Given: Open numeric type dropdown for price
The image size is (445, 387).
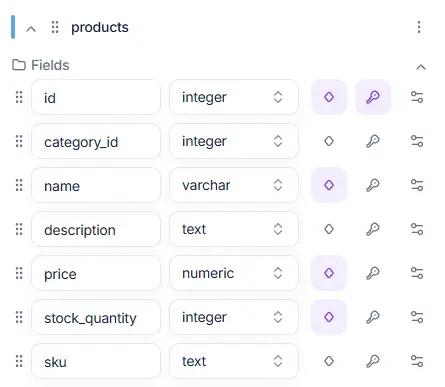Looking at the screenshot, I should click(x=234, y=273).
